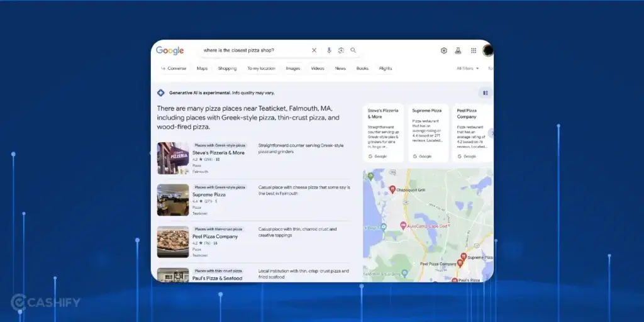Click Google source icon on Peel Pizza card
Viewport: 644px width, 322px height.
[x=459, y=157]
